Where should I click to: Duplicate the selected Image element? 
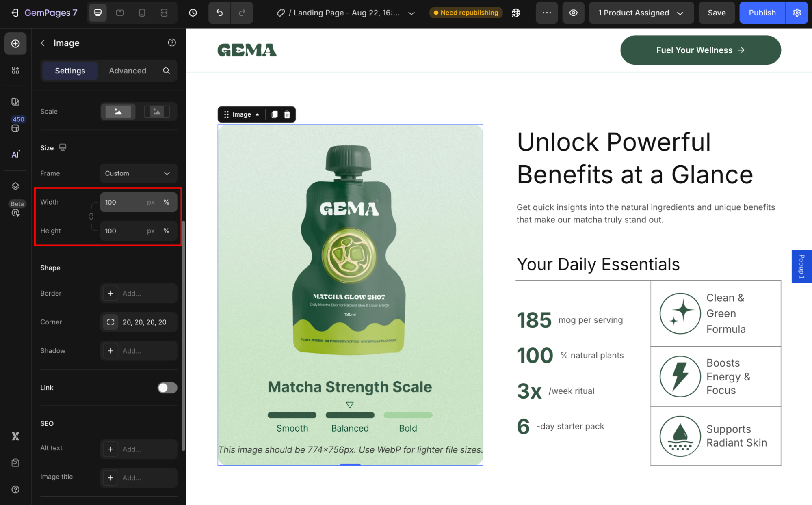(275, 114)
